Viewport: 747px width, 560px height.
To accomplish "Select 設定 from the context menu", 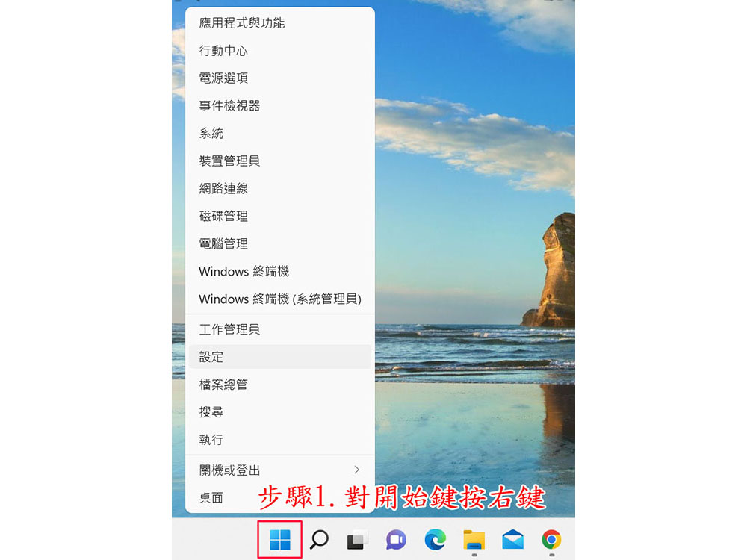I will tap(211, 357).
